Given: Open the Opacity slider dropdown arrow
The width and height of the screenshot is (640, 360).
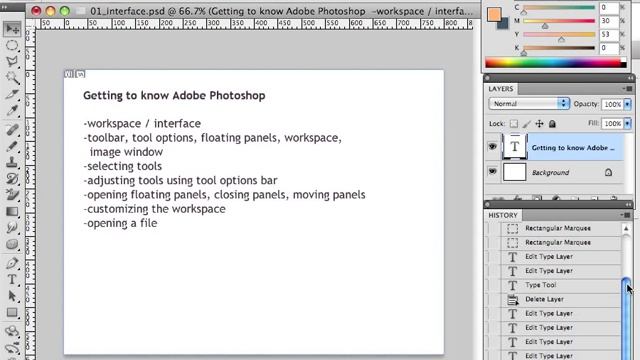Looking at the screenshot, I should coord(627,104).
